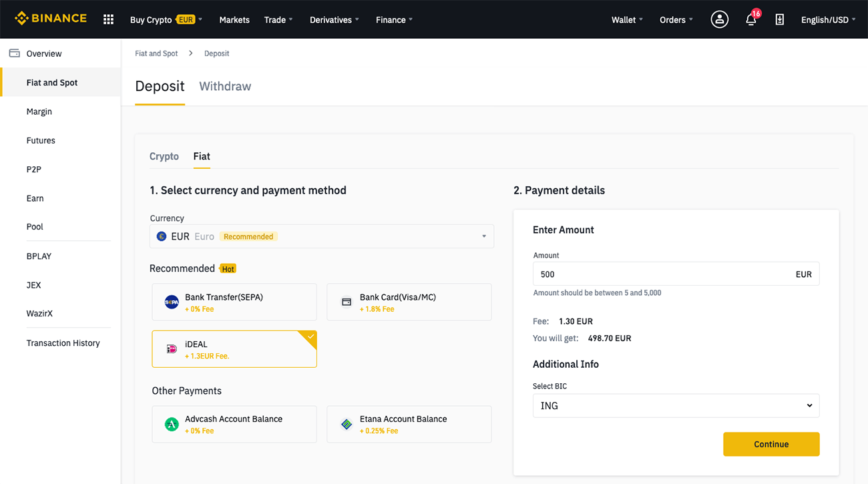Go to Markets in top navigation

pos(234,20)
